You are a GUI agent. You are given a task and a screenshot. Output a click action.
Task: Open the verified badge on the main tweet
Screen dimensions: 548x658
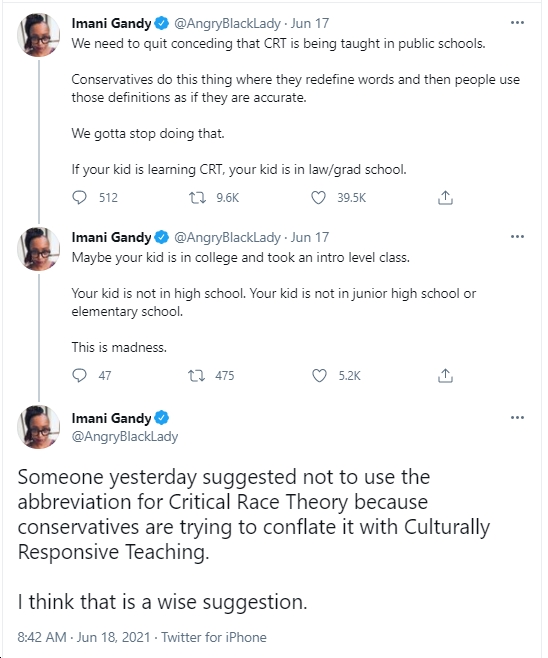click(x=162, y=418)
